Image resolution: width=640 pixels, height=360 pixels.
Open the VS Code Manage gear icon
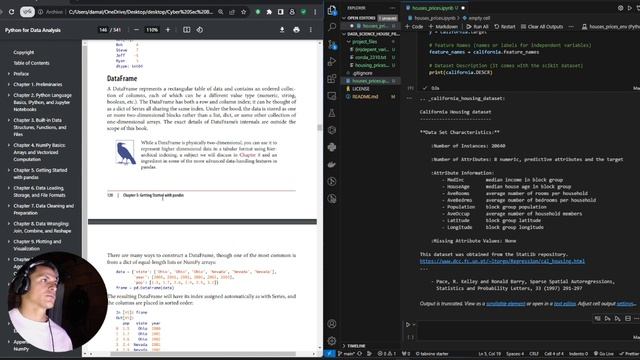[x=332, y=340]
